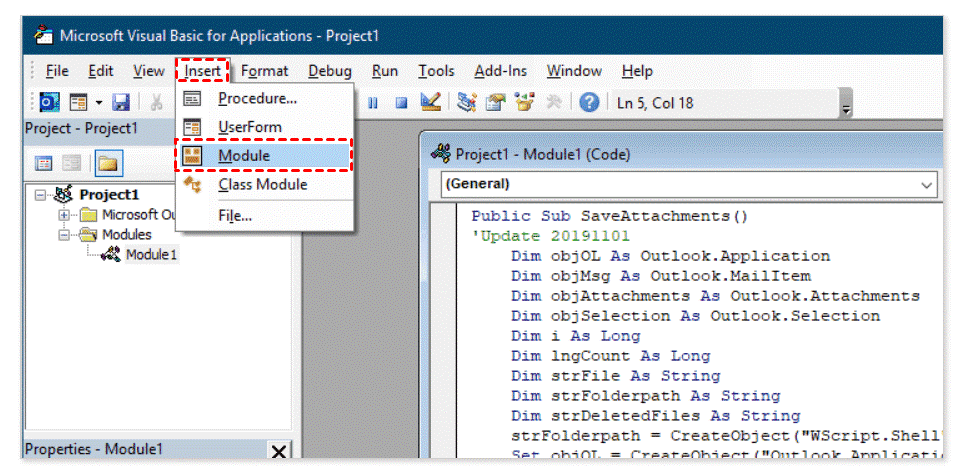
Task: Toggle Design Mode icon in toolbar
Action: (430, 102)
